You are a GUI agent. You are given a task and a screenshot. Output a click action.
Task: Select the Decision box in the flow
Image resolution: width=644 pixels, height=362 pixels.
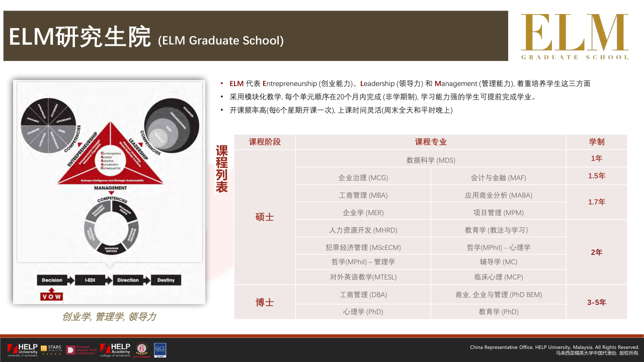tap(52, 280)
